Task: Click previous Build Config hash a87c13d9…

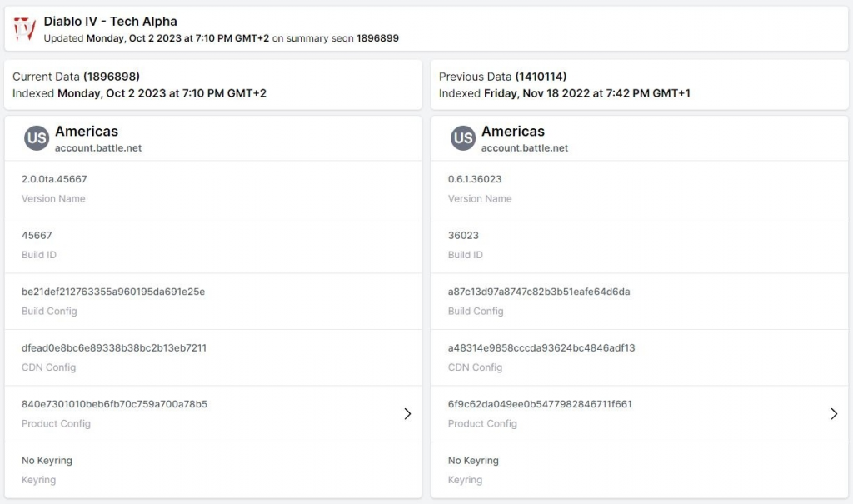Action: 539,292
